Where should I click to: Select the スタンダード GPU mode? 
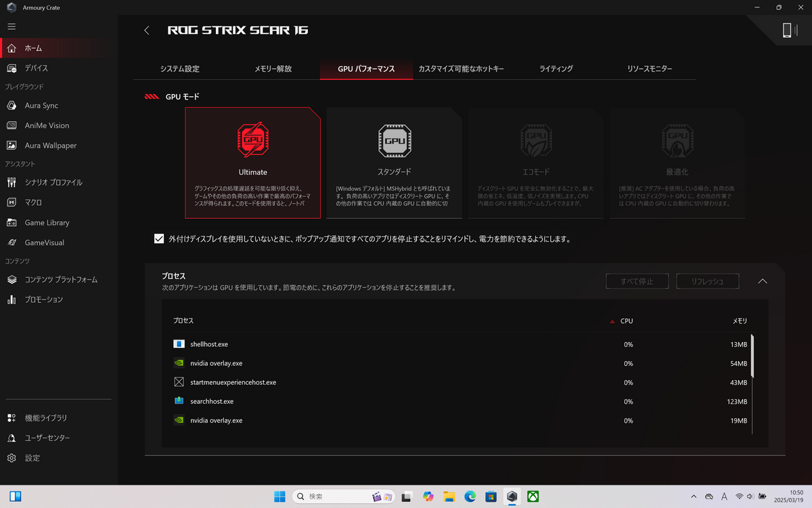(394, 163)
